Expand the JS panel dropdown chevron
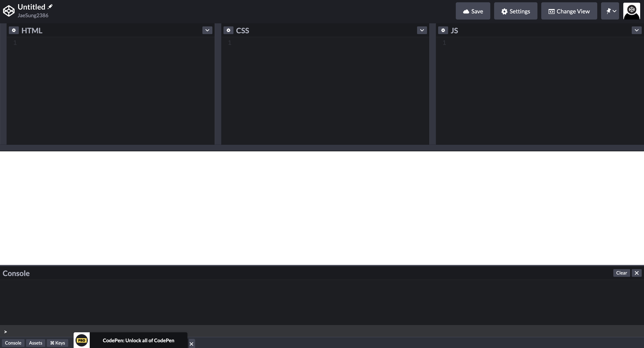 (x=637, y=30)
